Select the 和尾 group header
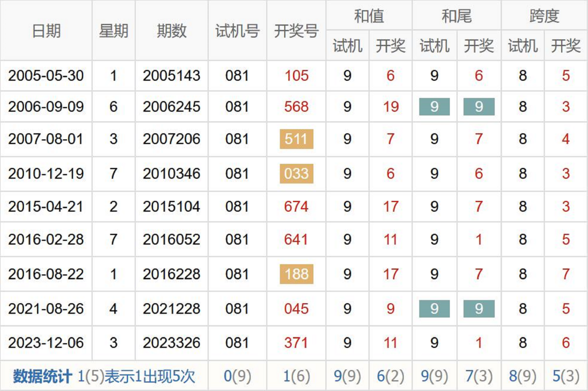 click(x=456, y=16)
